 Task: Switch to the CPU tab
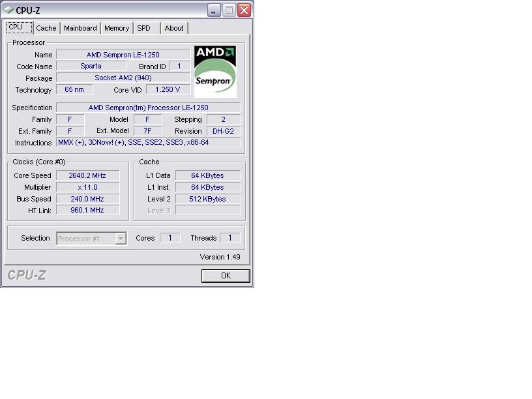pyautogui.click(x=19, y=27)
